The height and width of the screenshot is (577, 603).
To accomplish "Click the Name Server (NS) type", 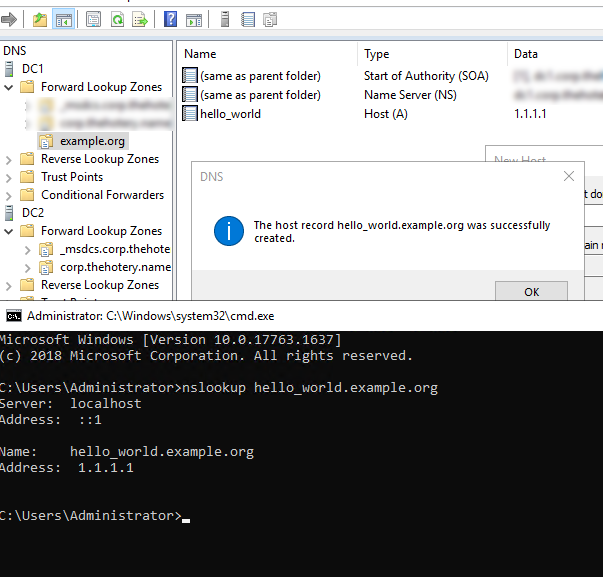I will [x=410, y=95].
